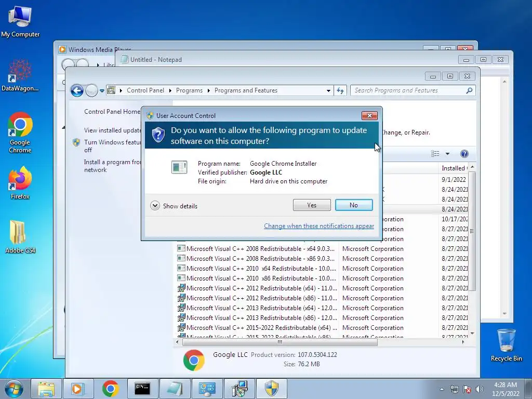Screen dimensions: 532x399
Task: Refresh the Programs and Features view
Action: click(x=340, y=90)
